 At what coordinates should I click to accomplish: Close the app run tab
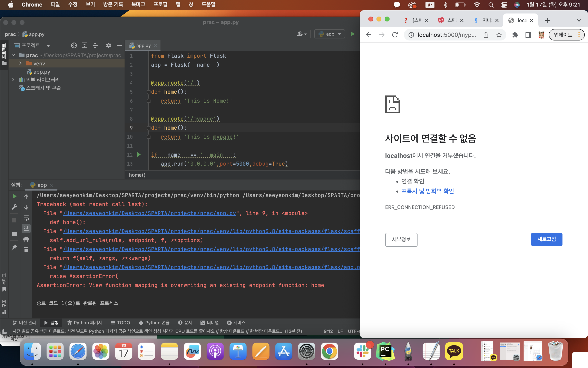point(51,185)
